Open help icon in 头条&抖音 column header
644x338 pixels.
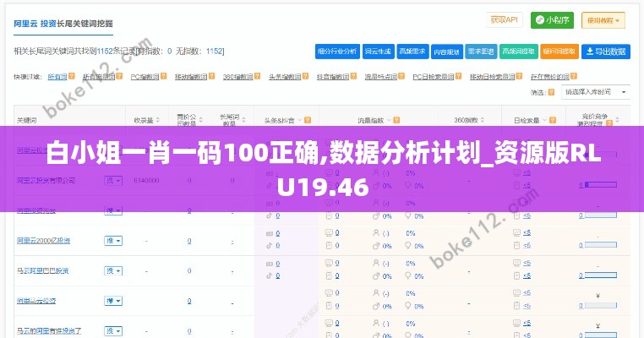tap(308, 120)
